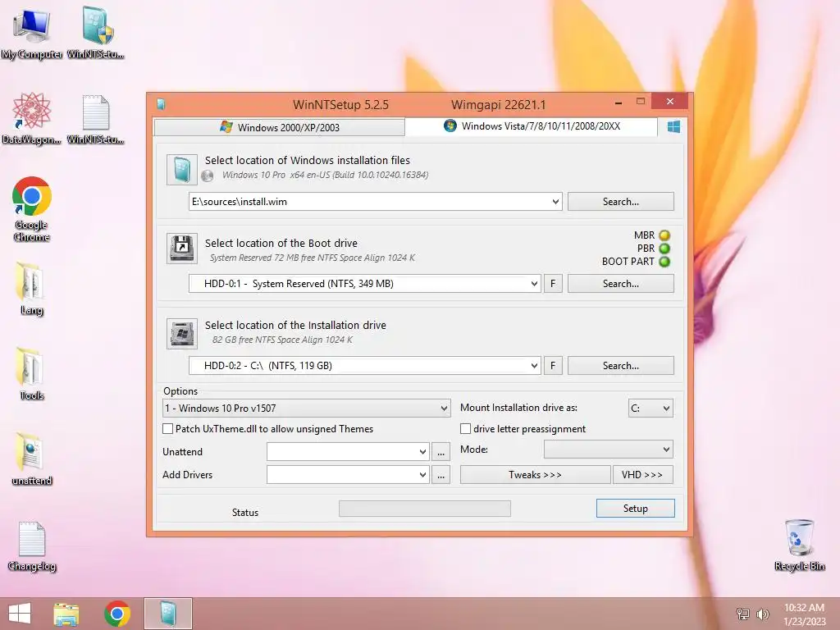Launch Chrome from the taskbar

117,614
